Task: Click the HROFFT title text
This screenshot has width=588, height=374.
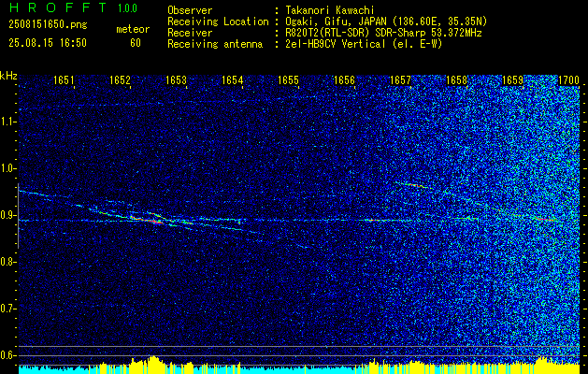Action: click(58, 7)
